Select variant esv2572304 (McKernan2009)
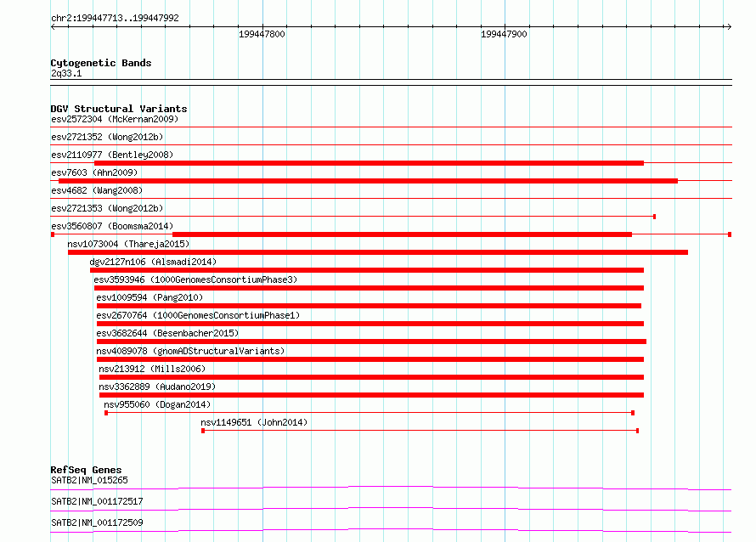Viewport: 756px width, 542px height. click(x=115, y=119)
